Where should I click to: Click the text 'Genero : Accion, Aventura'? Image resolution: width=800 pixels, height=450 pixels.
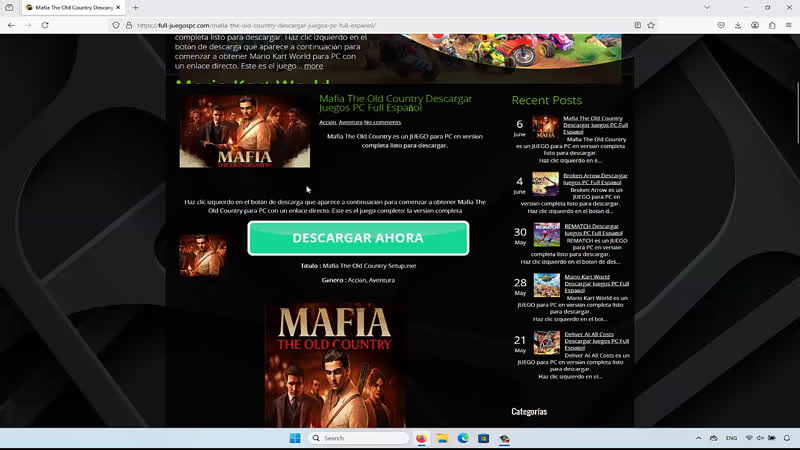(358, 280)
